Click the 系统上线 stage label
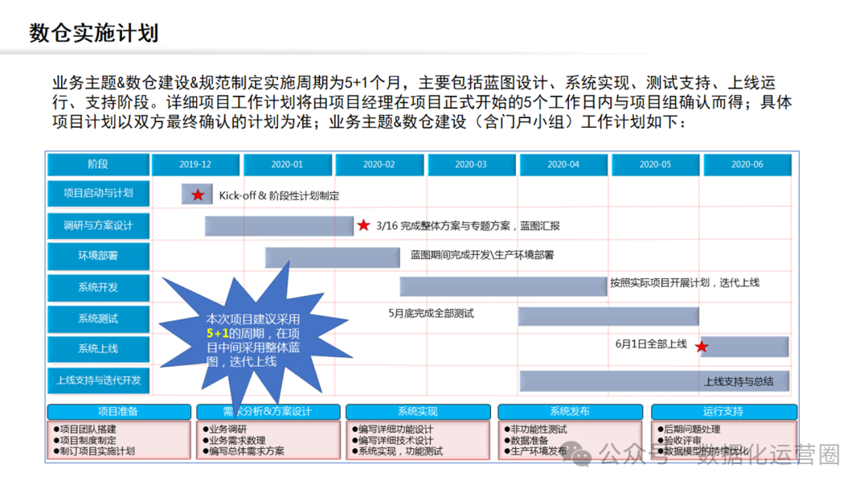The image size is (868, 489). [x=98, y=349]
